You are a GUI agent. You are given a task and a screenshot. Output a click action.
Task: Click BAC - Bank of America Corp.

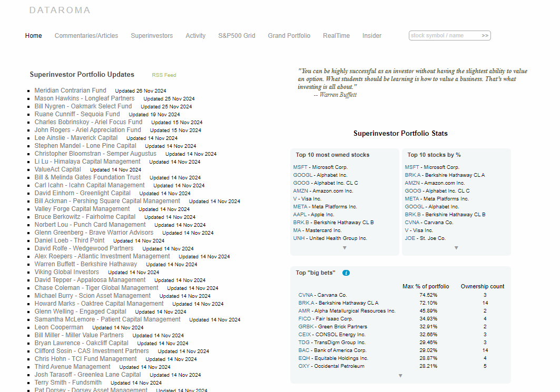coord(332,350)
